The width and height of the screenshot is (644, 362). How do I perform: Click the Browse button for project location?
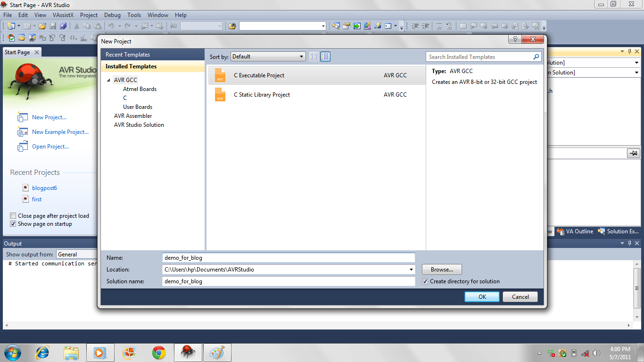[x=441, y=269]
